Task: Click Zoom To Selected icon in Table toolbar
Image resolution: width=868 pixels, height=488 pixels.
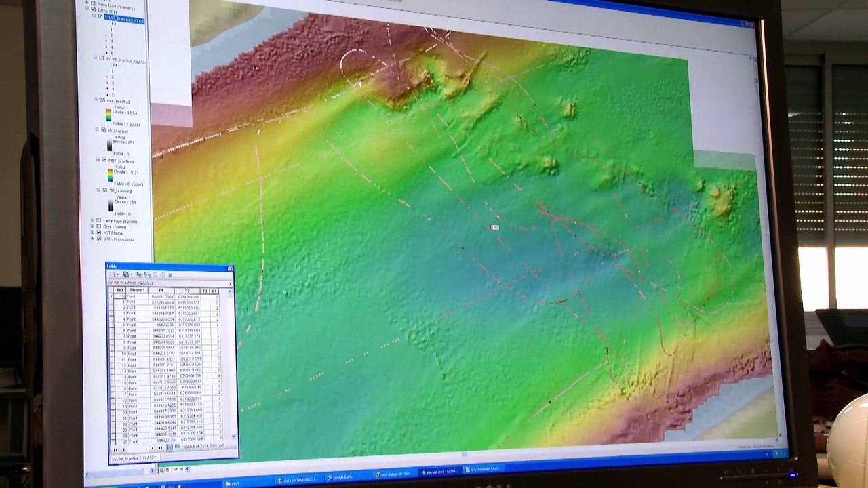Action: [162, 274]
